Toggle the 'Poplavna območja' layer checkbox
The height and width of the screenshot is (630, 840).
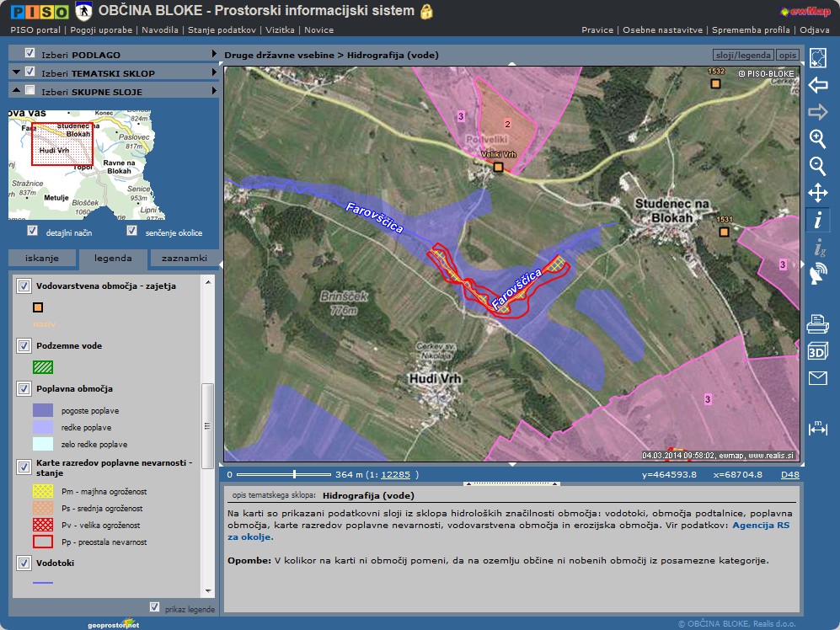coord(24,388)
